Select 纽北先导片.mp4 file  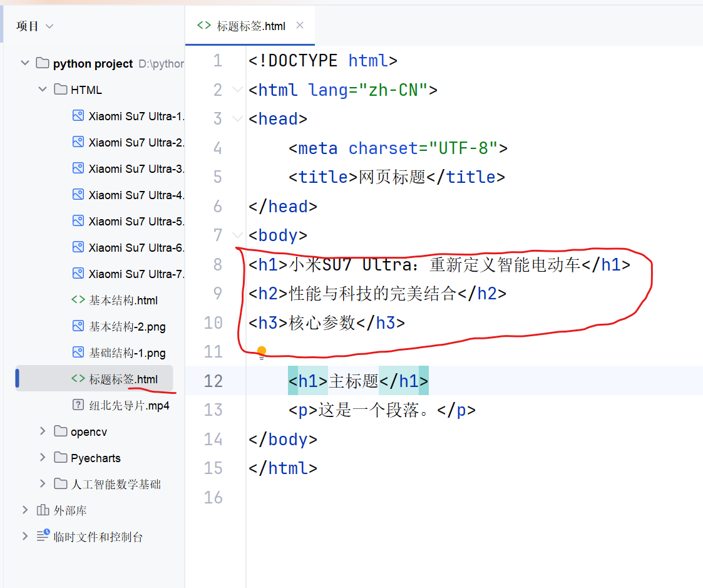click(129, 405)
